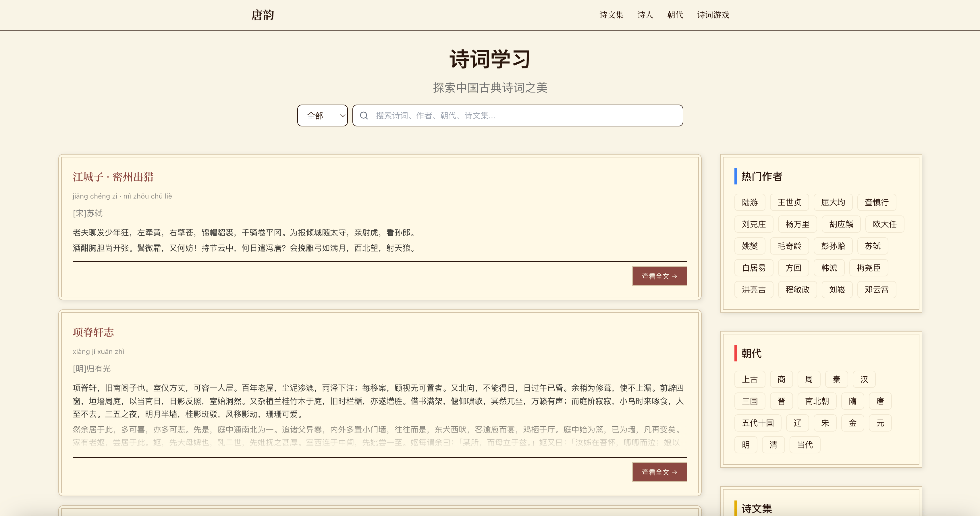The height and width of the screenshot is (516, 980).
Task: Select popular author 杨万里
Action: point(797,224)
